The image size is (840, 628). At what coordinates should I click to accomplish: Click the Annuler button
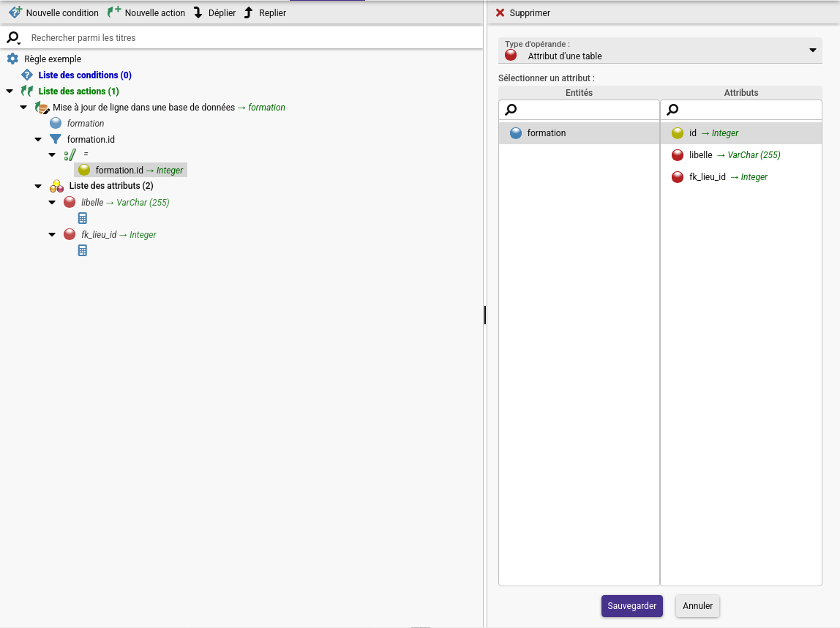[697, 606]
